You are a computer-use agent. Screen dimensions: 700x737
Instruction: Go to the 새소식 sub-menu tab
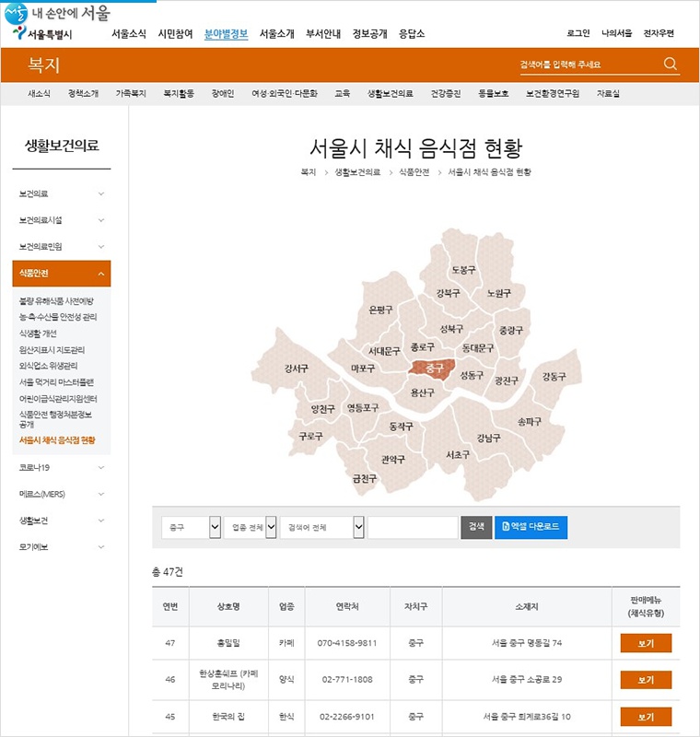point(39,94)
